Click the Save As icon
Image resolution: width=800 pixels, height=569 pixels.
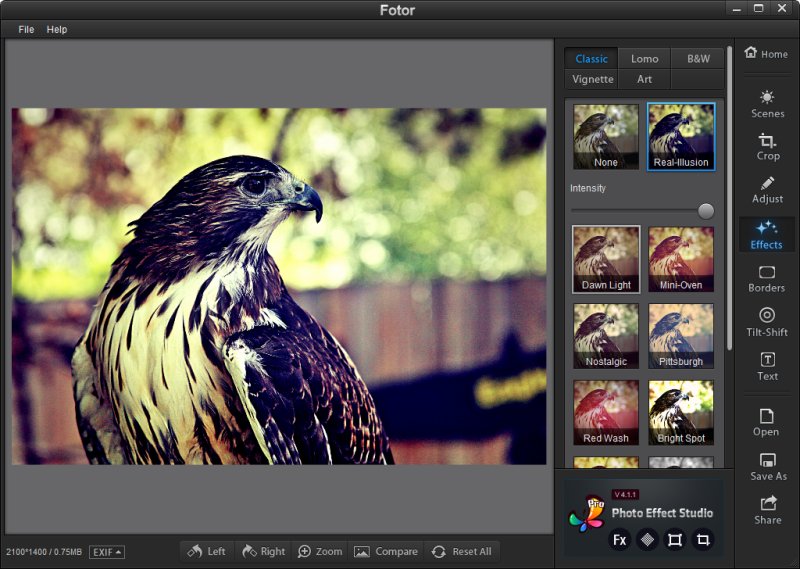tap(767, 466)
